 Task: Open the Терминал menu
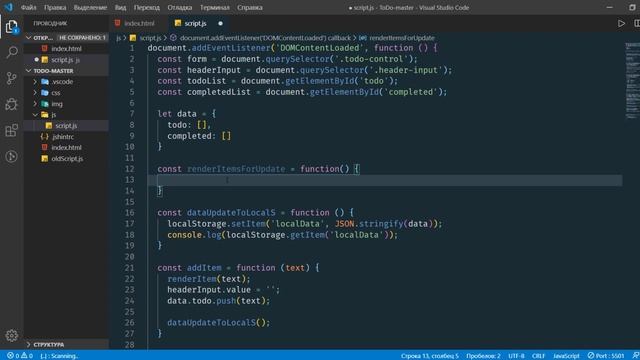pyautogui.click(x=215, y=7)
